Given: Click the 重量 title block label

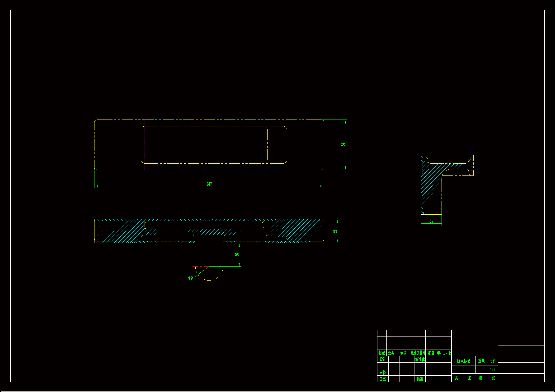Looking at the screenshot, I should tap(481, 361).
